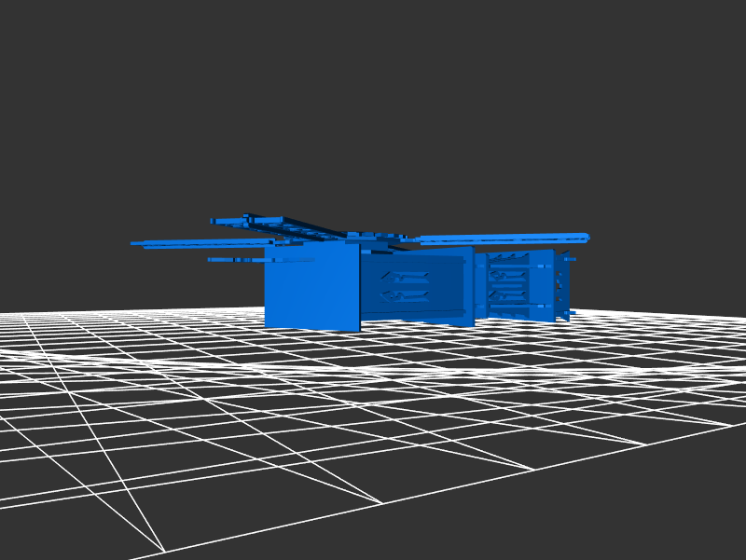
Task: Click the small peg at the model's bottom right
Action: pos(572,312)
